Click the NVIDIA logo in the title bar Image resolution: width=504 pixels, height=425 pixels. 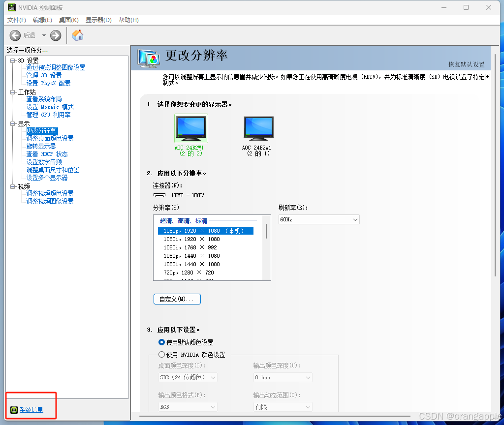pos(12,7)
